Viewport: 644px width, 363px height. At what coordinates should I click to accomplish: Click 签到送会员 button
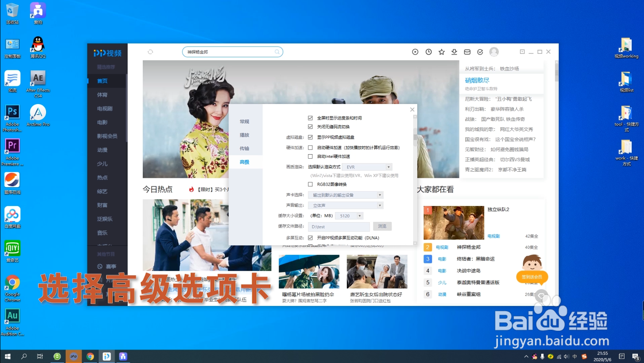tap(532, 277)
